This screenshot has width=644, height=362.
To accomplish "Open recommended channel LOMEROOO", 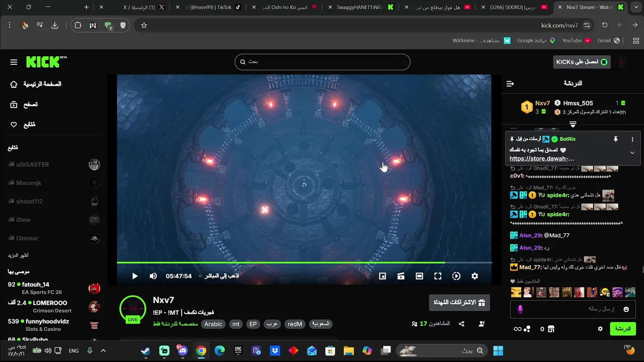I will (x=54, y=306).
